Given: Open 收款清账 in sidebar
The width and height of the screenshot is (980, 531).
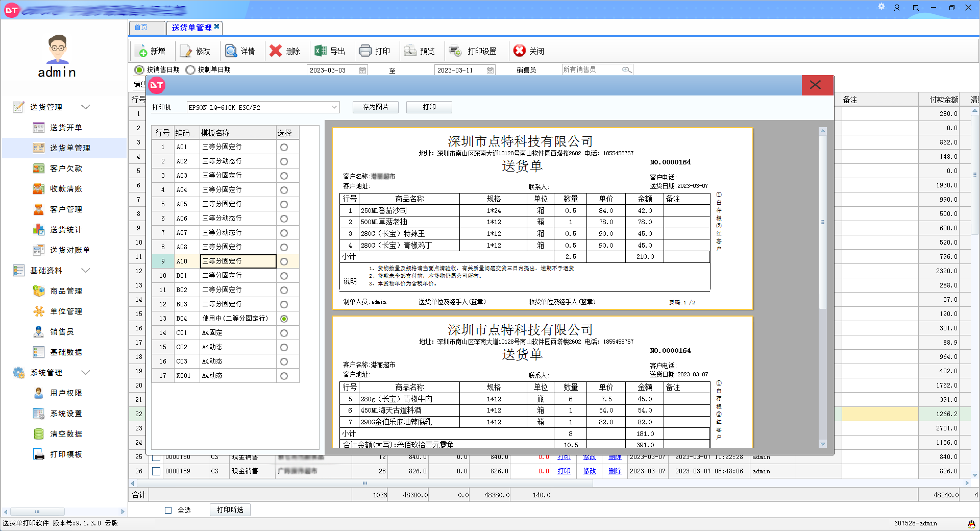Looking at the screenshot, I should tap(66, 189).
